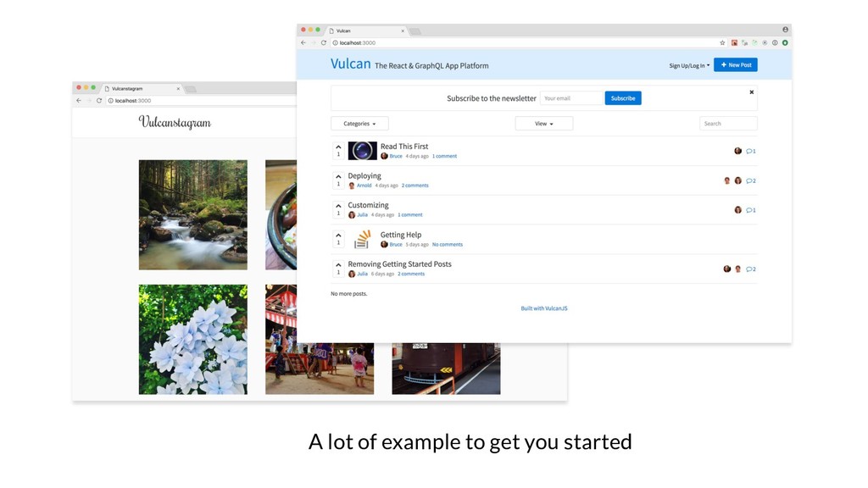This screenshot has width=868, height=488.
Task: Close the Vulcanstagram tab
Action: (178, 88)
